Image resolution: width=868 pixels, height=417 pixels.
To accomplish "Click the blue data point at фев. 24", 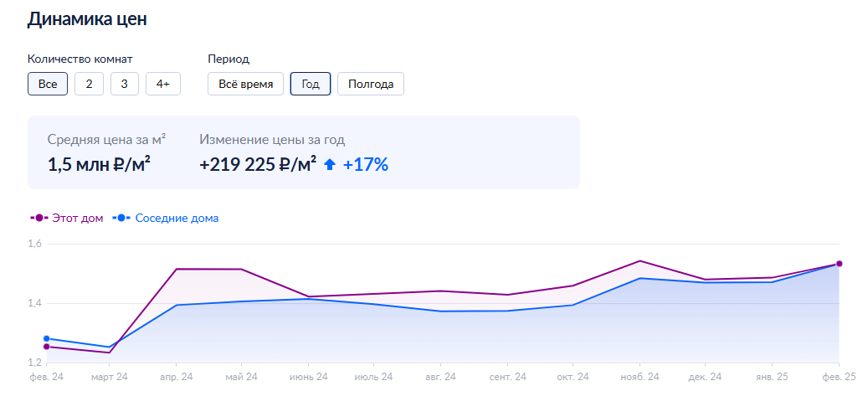I will pos(47,338).
